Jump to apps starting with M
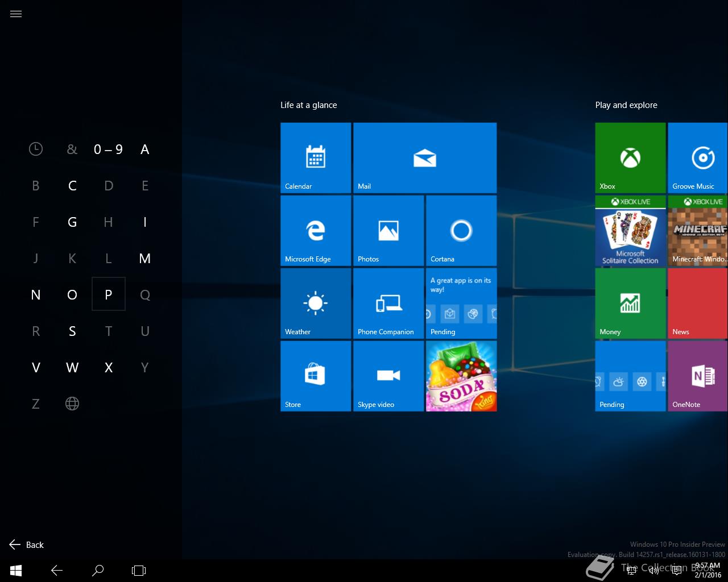Viewport: 728px width, 582px height. (145, 259)
